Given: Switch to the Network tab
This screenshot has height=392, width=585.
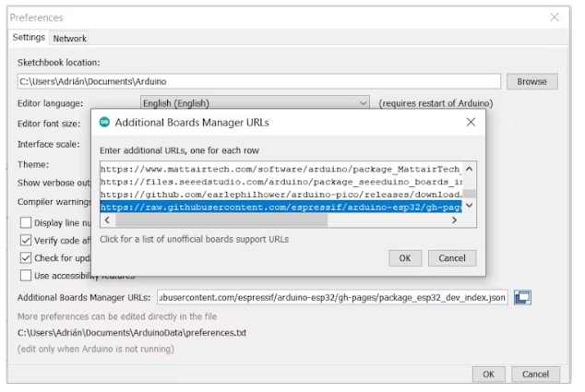Looking at the screenshot, I should coord(69,38).
